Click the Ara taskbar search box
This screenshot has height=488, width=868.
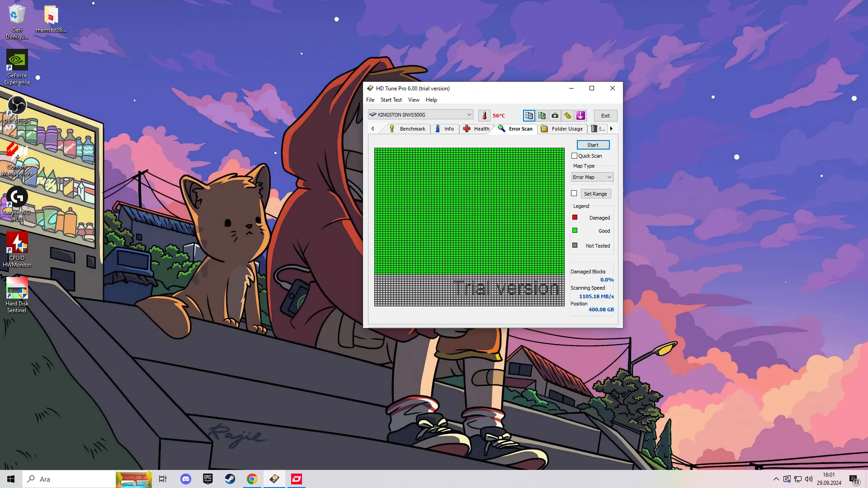click(x=69, y=479)
